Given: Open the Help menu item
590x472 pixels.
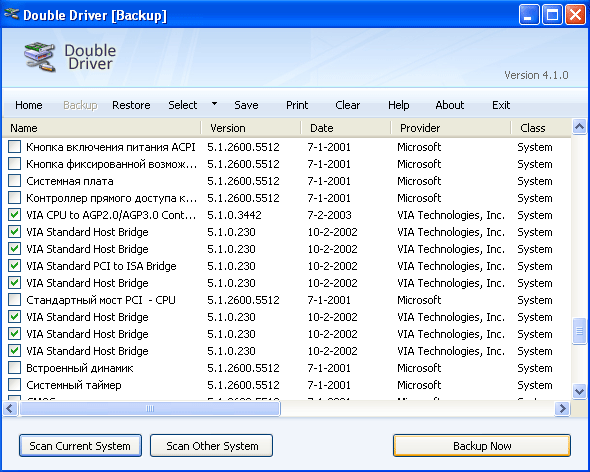Looking at the screenshot, I should pyautogui.click(x=398, y=105).
